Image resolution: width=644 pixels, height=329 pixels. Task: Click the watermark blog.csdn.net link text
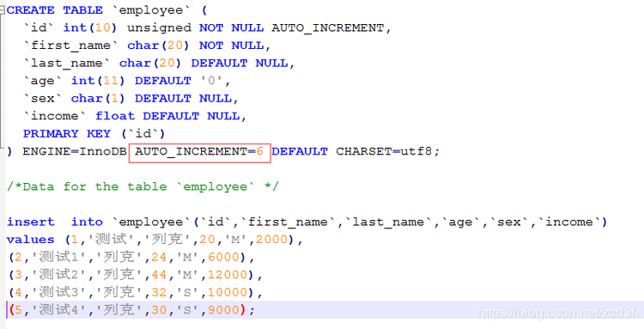[557, 313]
